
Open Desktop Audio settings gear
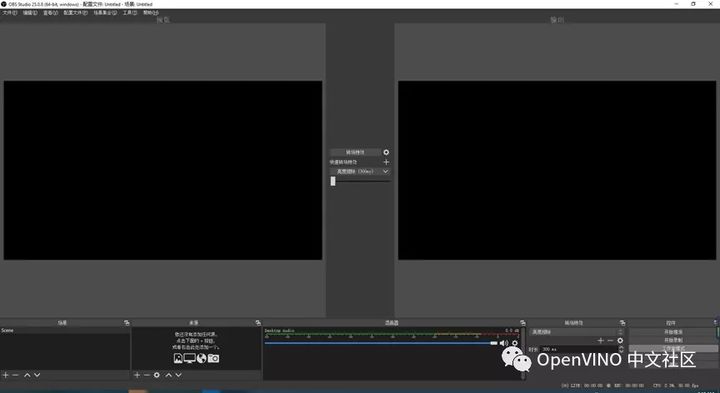515,343
